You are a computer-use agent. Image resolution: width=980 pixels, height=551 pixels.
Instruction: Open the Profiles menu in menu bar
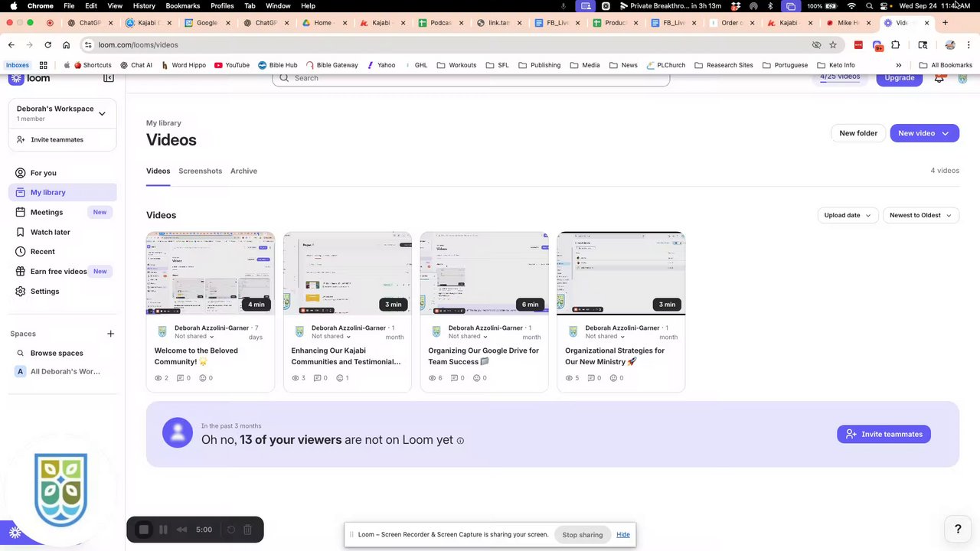(x=222, y=5)
